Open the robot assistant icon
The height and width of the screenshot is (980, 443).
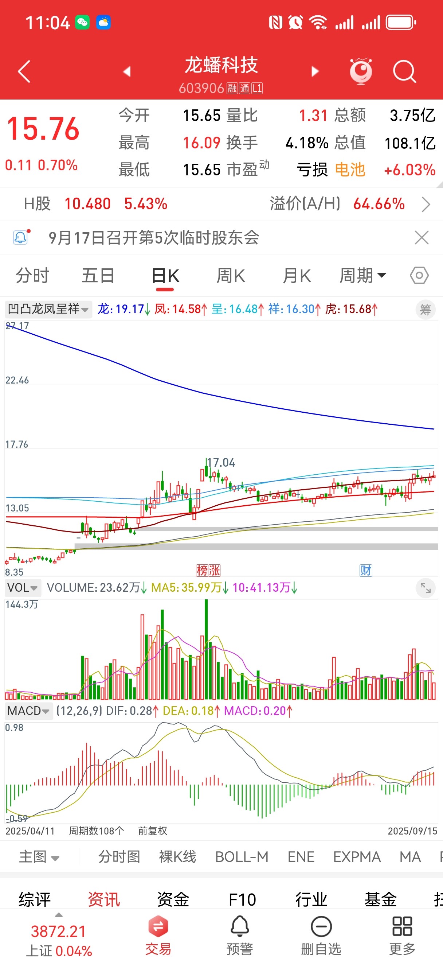361,71
